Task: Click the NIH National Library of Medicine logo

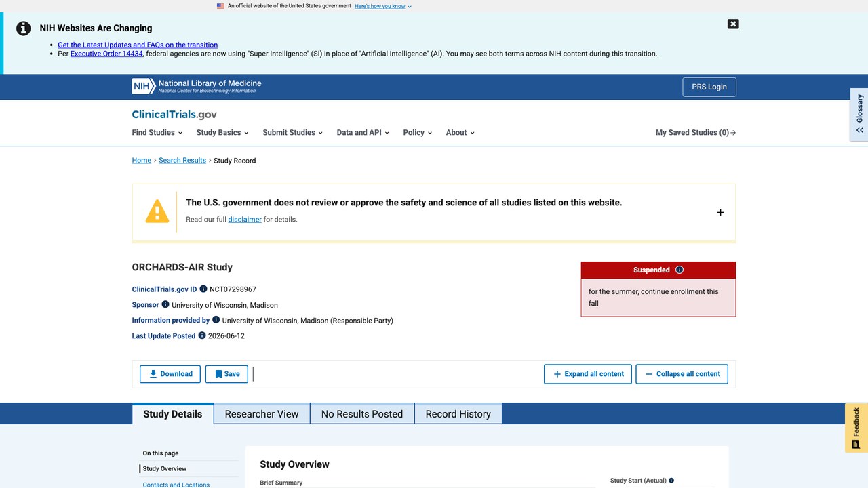Action: (x=197, y=86)
